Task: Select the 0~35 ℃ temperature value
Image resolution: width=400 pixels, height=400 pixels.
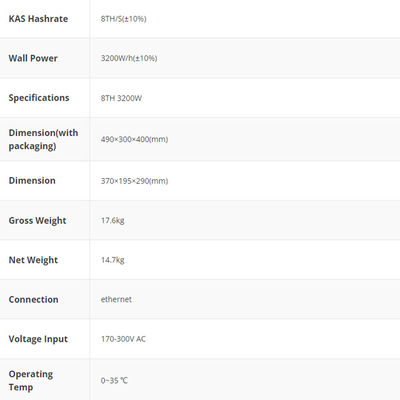Action: 114,380
